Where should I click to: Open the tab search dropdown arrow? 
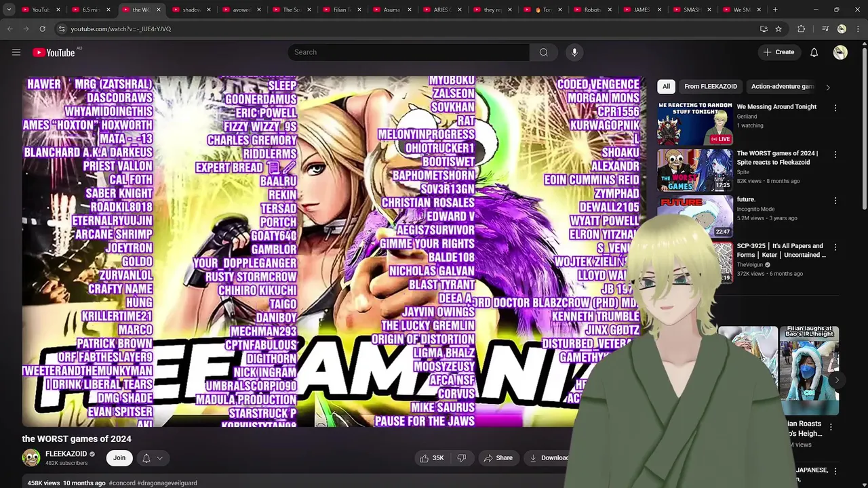pos(9,9)
